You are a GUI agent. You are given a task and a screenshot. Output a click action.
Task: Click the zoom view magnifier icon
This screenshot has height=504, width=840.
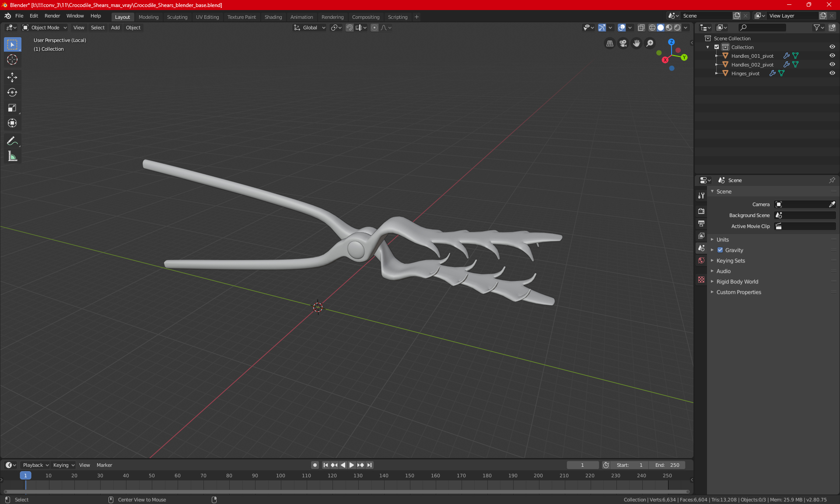(x=650, y=43)
